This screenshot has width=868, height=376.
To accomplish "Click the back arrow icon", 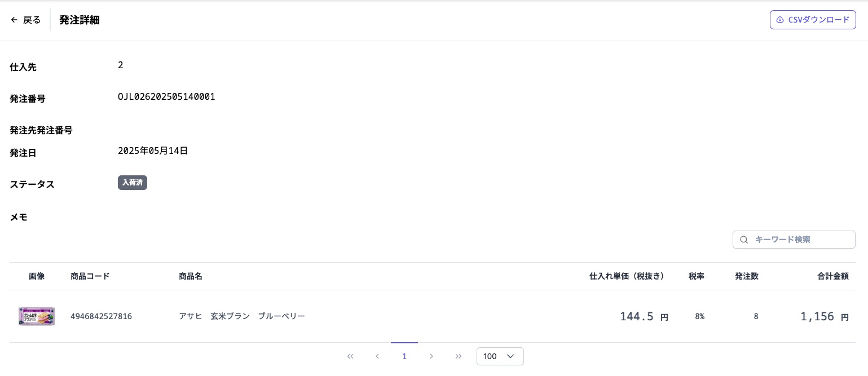I will click(x=14, y=20).
